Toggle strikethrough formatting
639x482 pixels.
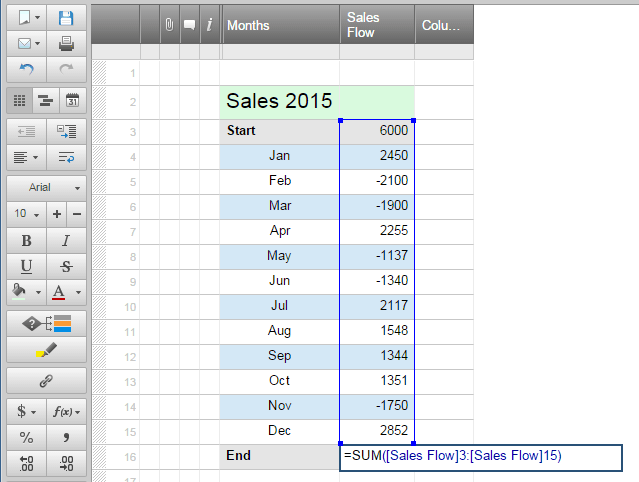click(x=66, y=266)
